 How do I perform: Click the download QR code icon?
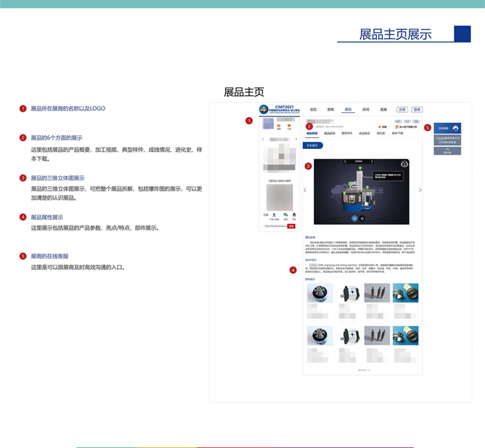click(274, 215)
